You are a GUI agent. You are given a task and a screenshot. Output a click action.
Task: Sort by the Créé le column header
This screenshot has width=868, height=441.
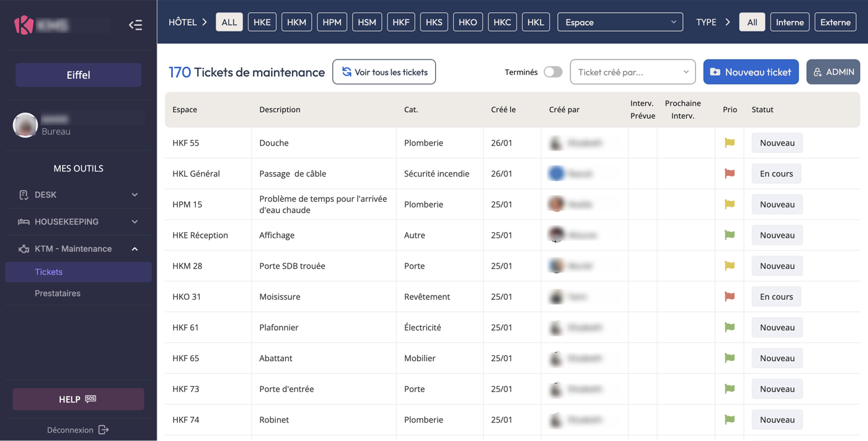503,110
